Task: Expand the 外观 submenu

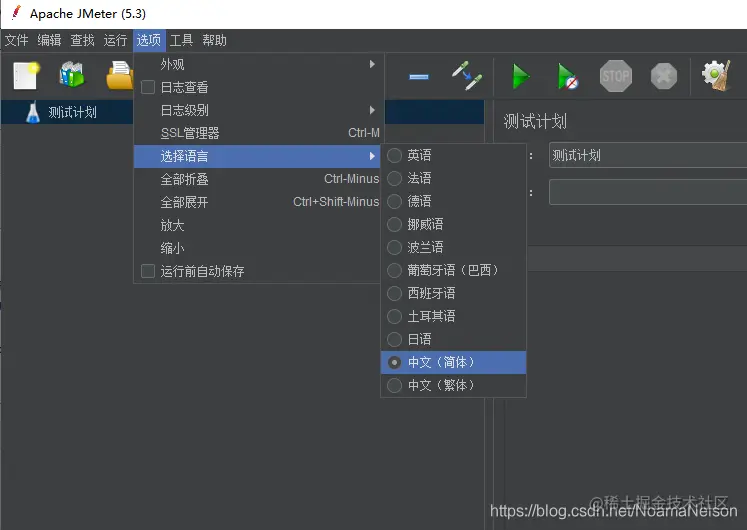Action: click(257, 64)
